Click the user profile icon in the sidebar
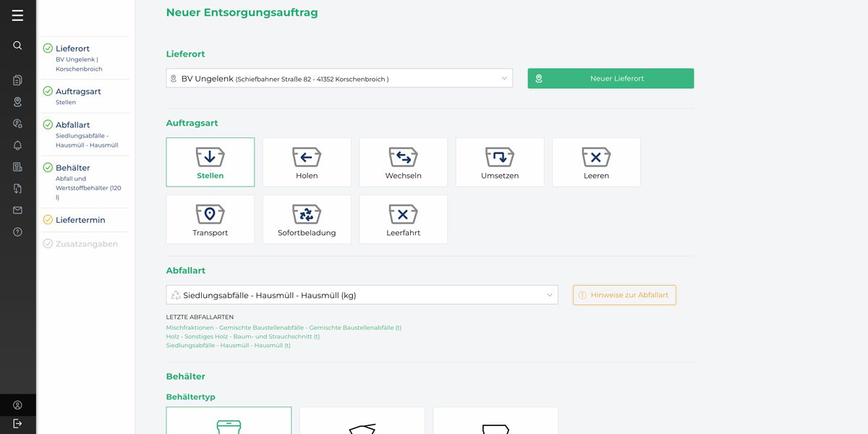Image resolution: width=868 pixels, height=434 pixels. 17,405
